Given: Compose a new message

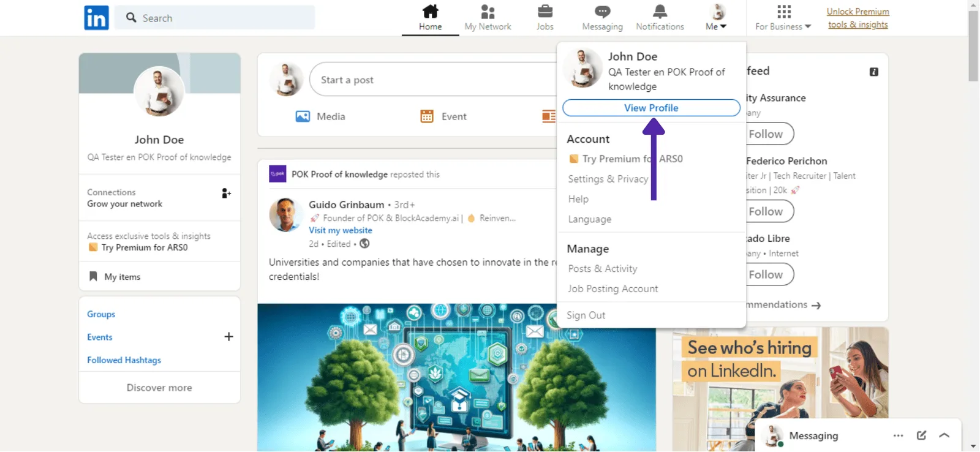Looking at the screenshot, I should coord(921,435).
